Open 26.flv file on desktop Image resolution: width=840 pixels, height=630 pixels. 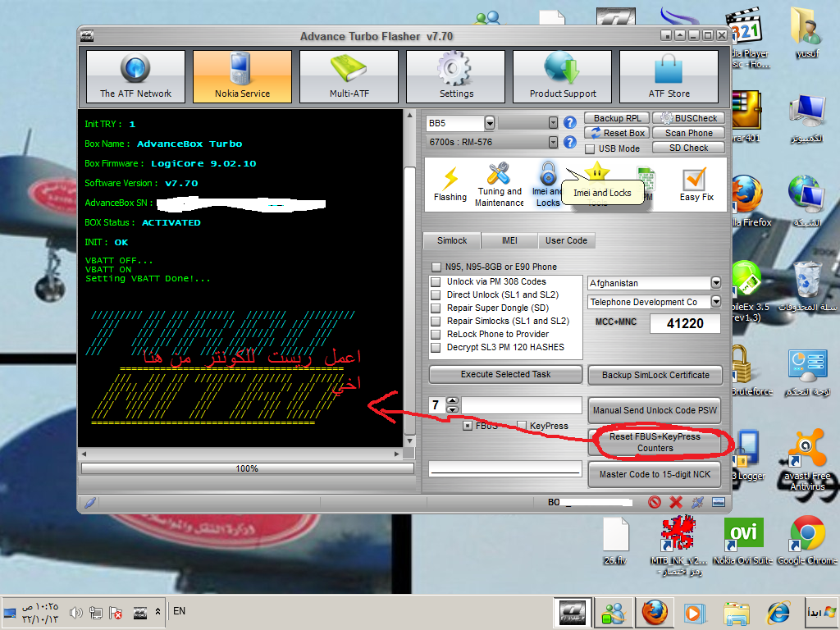pos(615,541)
